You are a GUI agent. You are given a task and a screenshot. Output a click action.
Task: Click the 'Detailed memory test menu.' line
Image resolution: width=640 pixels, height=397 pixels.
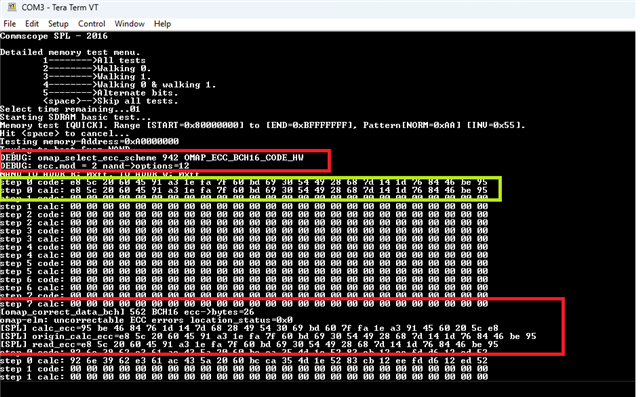click(70, 52)
